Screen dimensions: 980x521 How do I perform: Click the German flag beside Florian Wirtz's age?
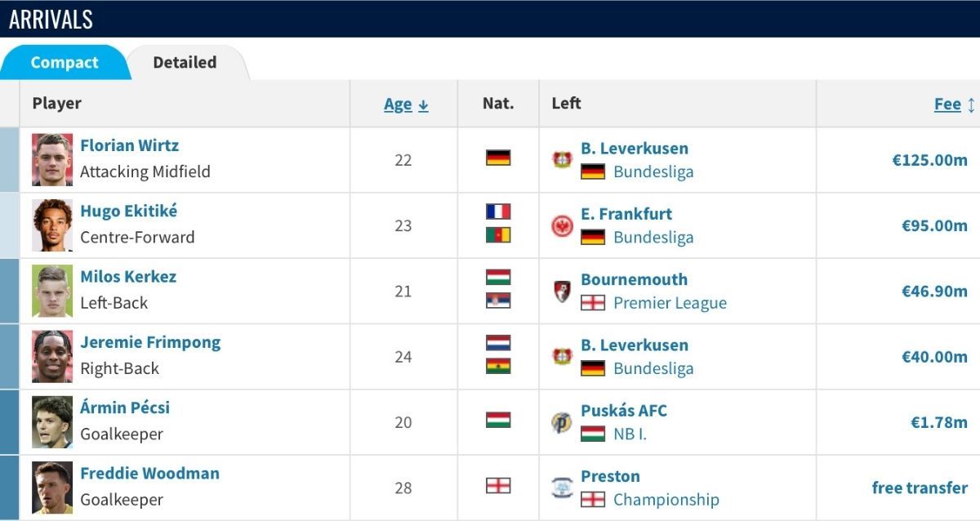pos(498,158)
